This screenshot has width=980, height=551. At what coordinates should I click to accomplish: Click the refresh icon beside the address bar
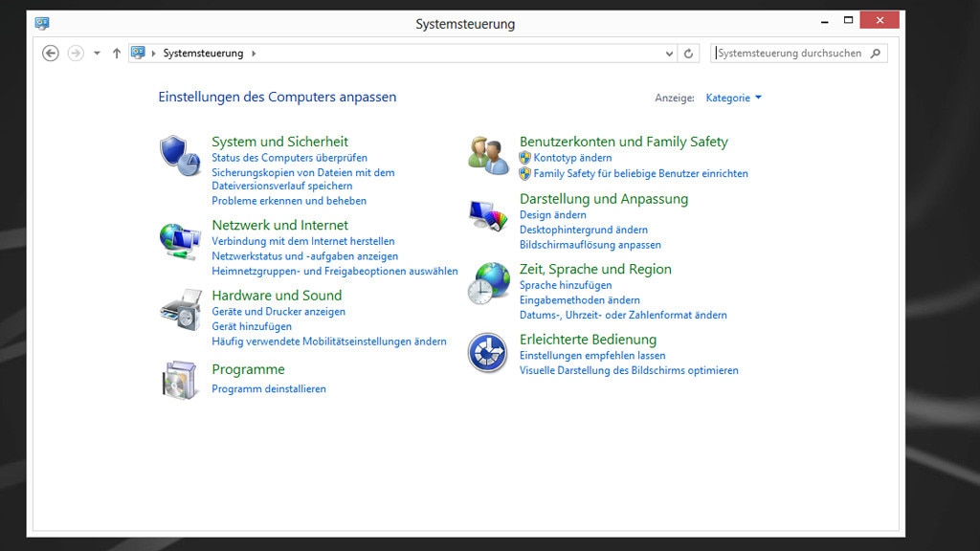click(x=689, y=53)
